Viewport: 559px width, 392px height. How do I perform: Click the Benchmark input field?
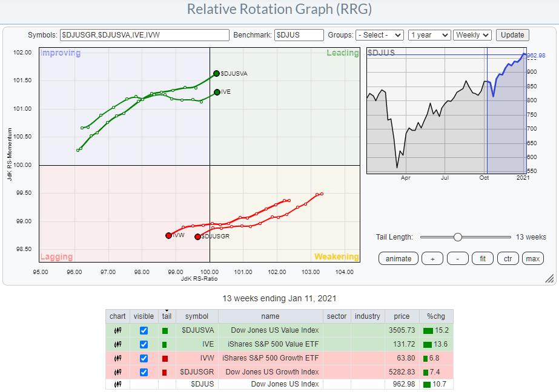tap(299, 35)
